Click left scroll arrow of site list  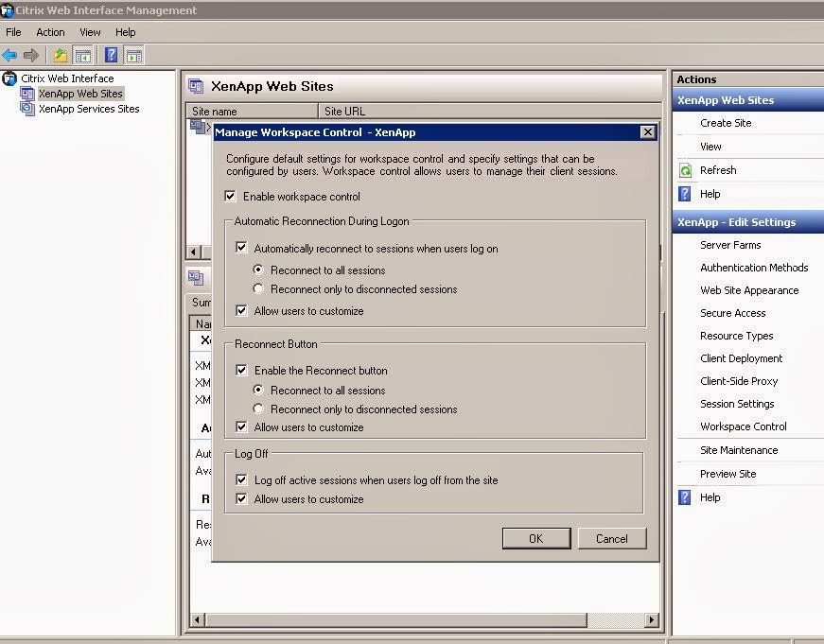tap(193, 252)
